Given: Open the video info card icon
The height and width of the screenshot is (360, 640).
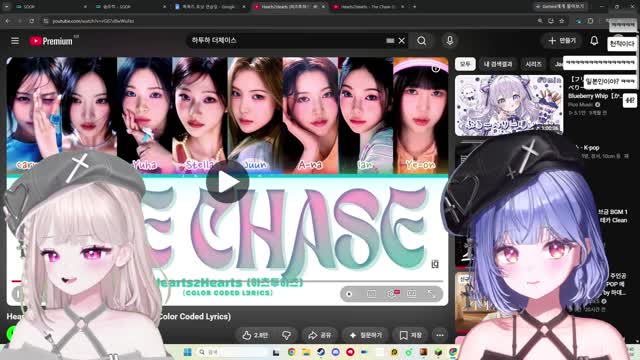Looking at the screenshot, I should 436,68.
